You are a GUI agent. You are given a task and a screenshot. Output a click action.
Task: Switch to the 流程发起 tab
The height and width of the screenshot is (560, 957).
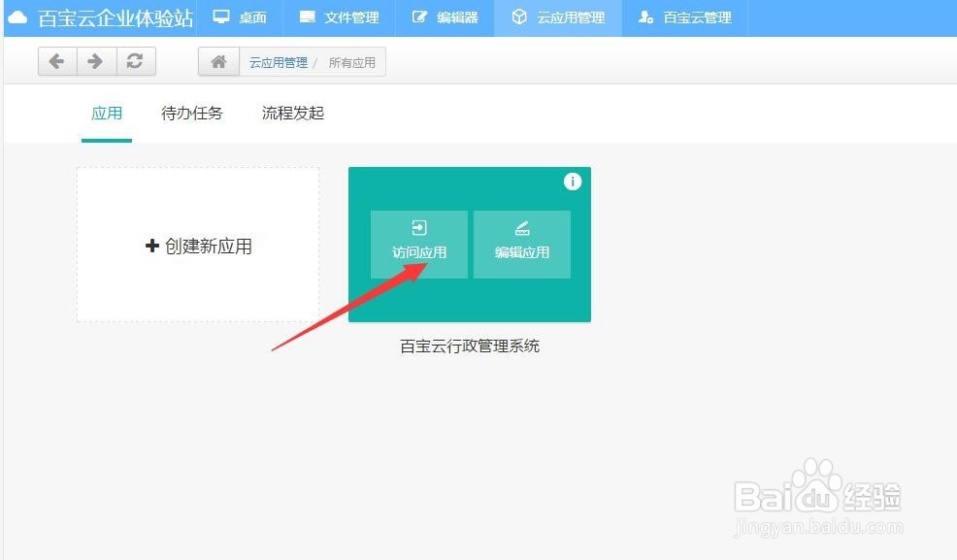click(x=291, y=114)
